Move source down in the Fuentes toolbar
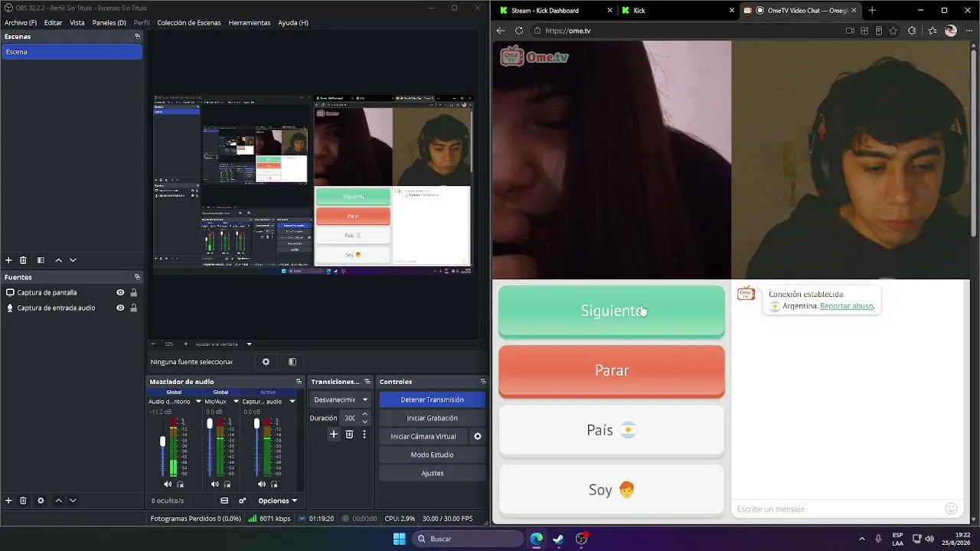This screenshot has width=980, height=551. click(x=73, y=500)
